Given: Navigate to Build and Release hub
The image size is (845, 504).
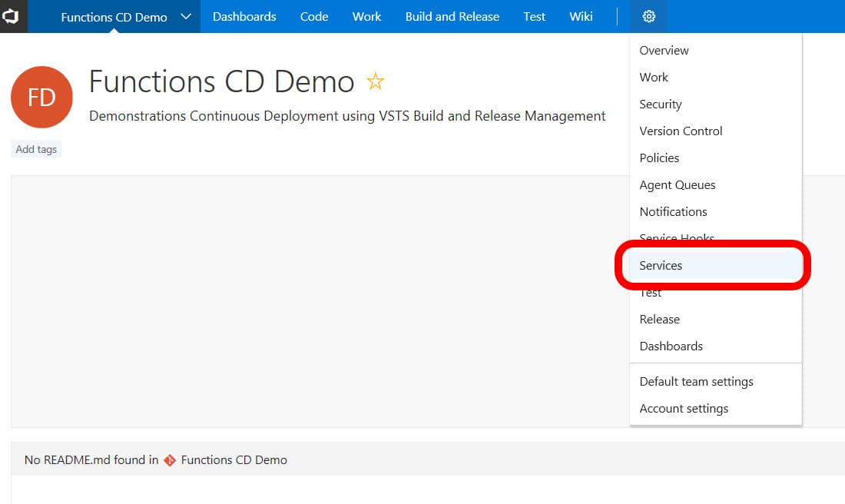Looking at the screenshot, I should (x=452, y=16).
